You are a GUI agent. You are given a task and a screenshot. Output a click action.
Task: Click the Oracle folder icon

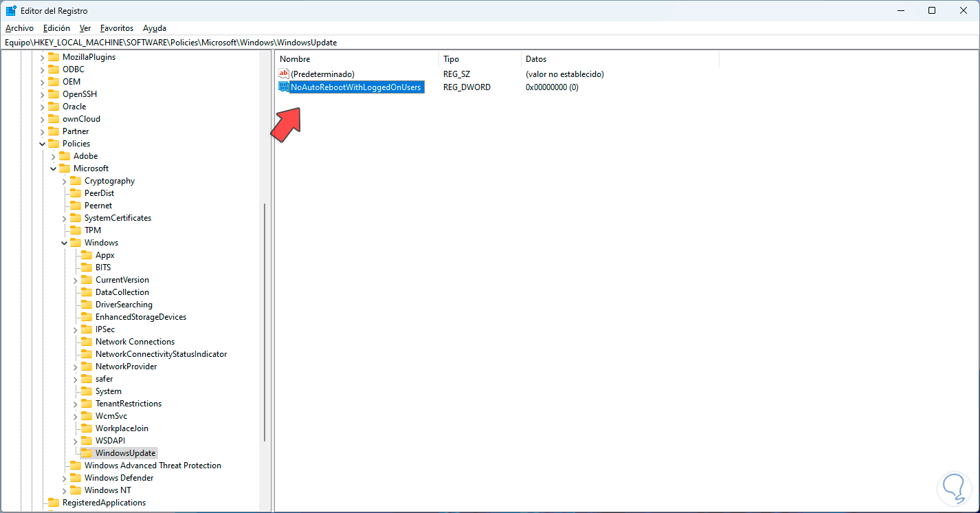coord(54,107)
